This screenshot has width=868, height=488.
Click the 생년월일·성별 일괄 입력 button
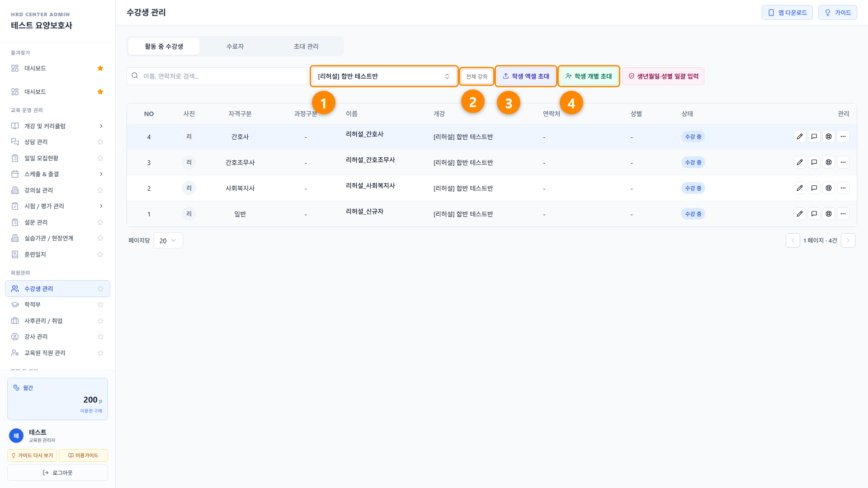tap(663, 76)
